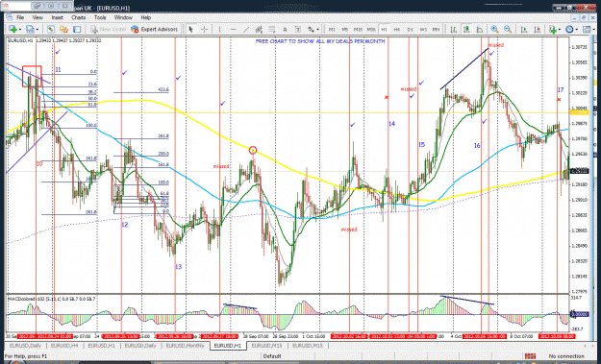Click the 2012.10.02 16:00 time marker
The height and width of the screenshot is (364, 601).
tap(349, 336)
